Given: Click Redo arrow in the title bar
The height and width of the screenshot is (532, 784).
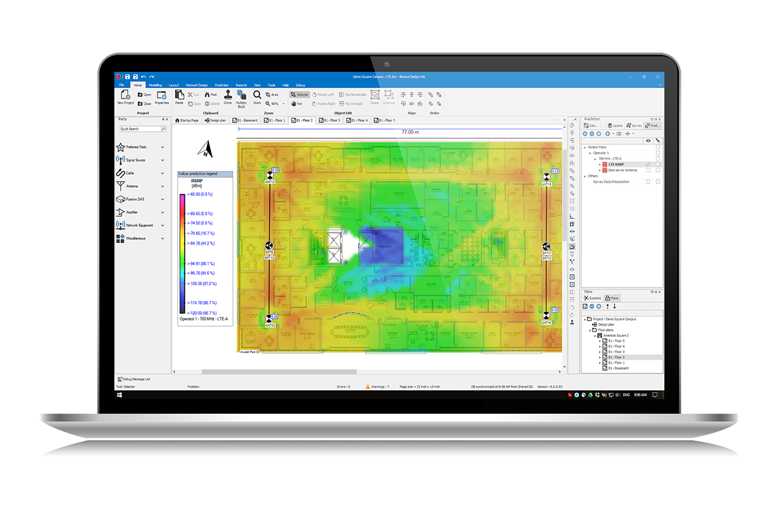Looking at the screenshot, I should point(152,76).
